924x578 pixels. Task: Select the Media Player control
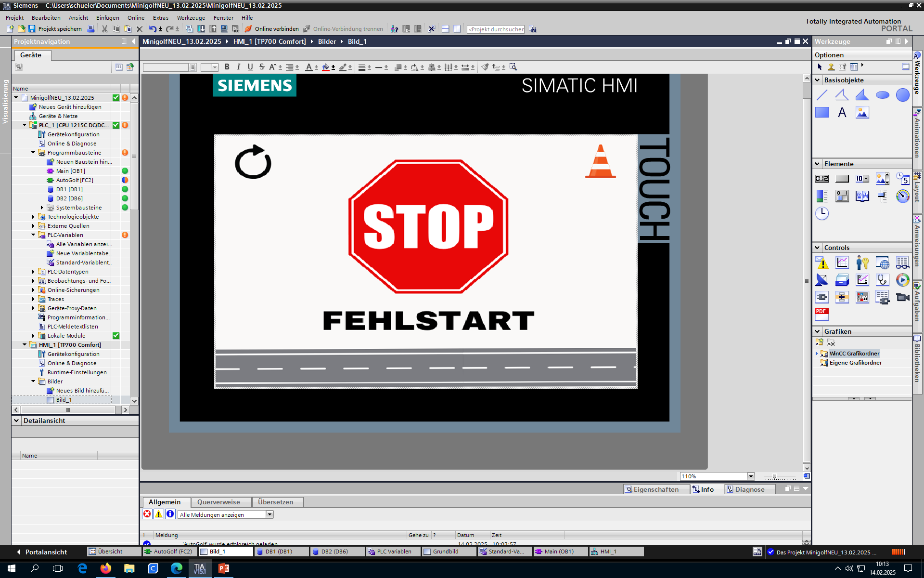click(902, 280)
